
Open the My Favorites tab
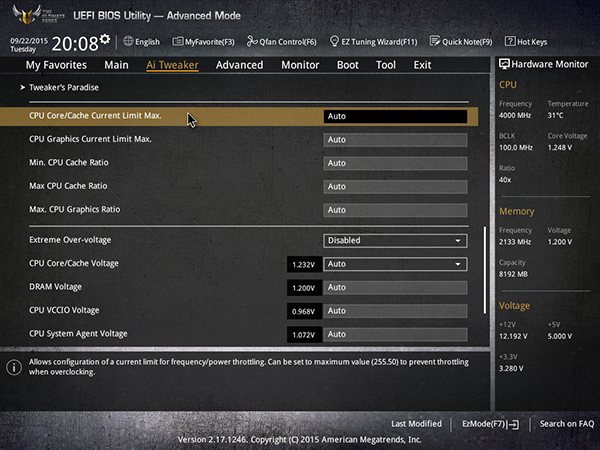click(56, 65)
